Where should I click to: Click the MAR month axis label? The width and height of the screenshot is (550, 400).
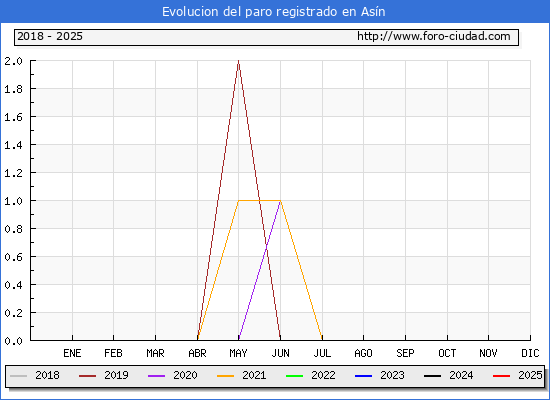tap(155, 353)
